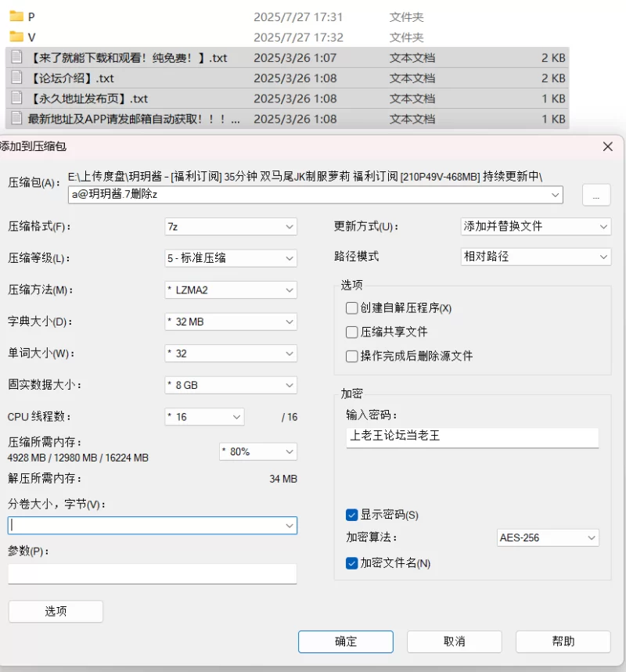This screenshot has width=626, height=672.
Task: Enable 操作完成后删除源文件 checkbox
Action: 351,356
